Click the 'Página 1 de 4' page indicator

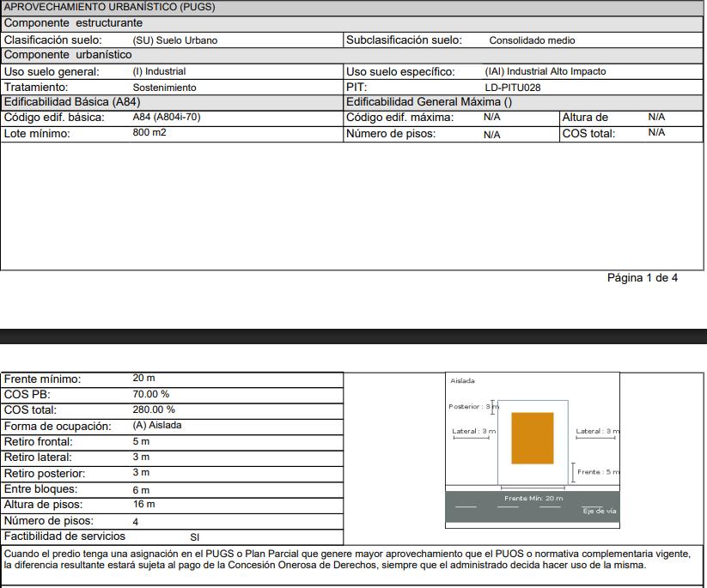[x=642, y=277]
